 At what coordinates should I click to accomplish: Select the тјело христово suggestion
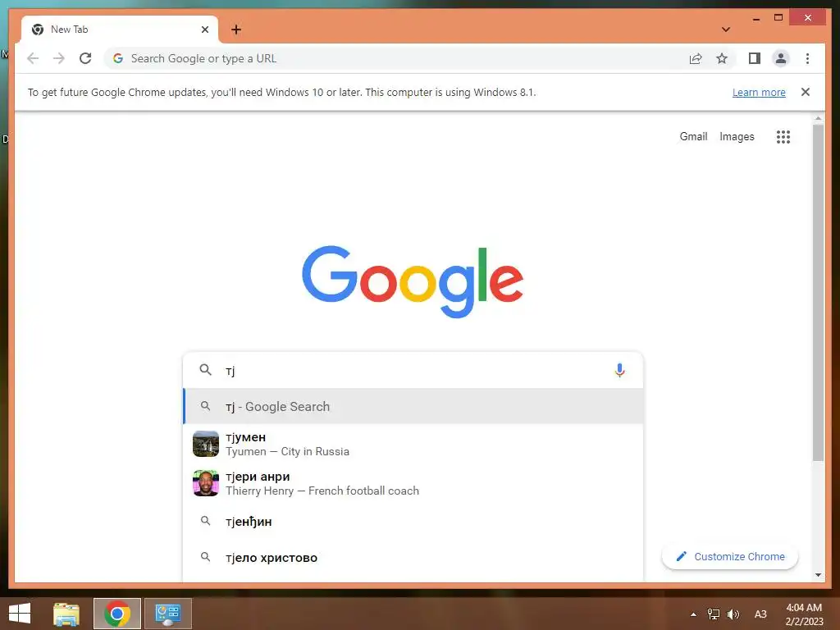(x=413, y=558)
